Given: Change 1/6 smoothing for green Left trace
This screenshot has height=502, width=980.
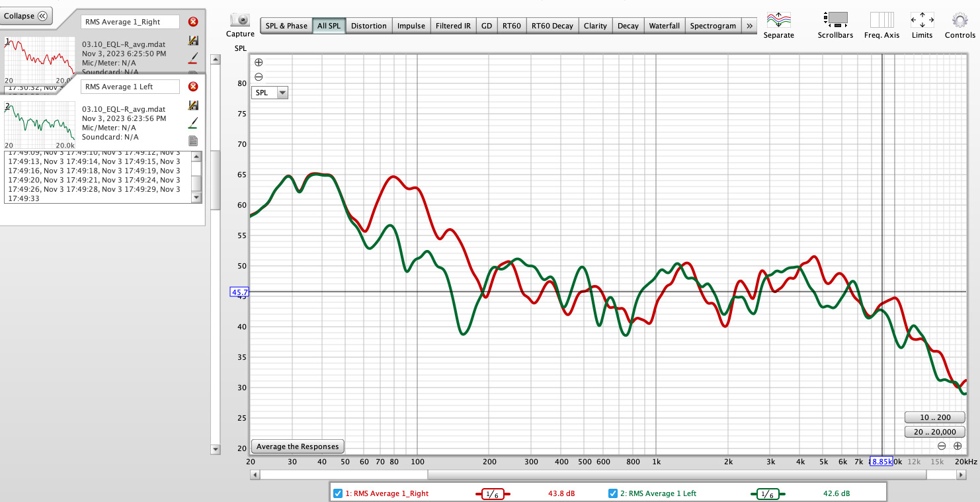Looking at the screenshot, I should [x=767, y=494].
